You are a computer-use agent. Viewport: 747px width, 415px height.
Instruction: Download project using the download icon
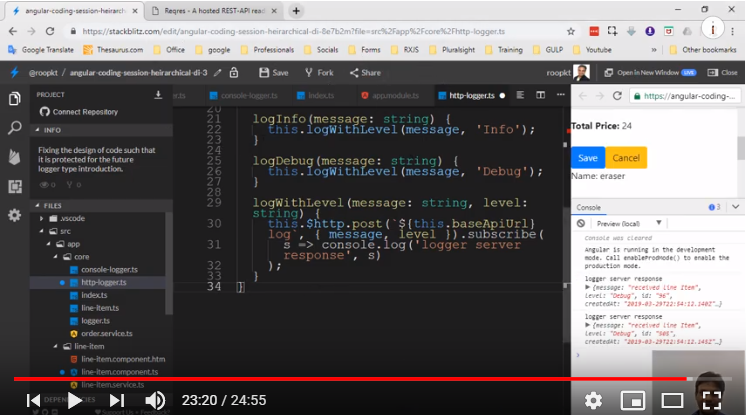point(158,95)
